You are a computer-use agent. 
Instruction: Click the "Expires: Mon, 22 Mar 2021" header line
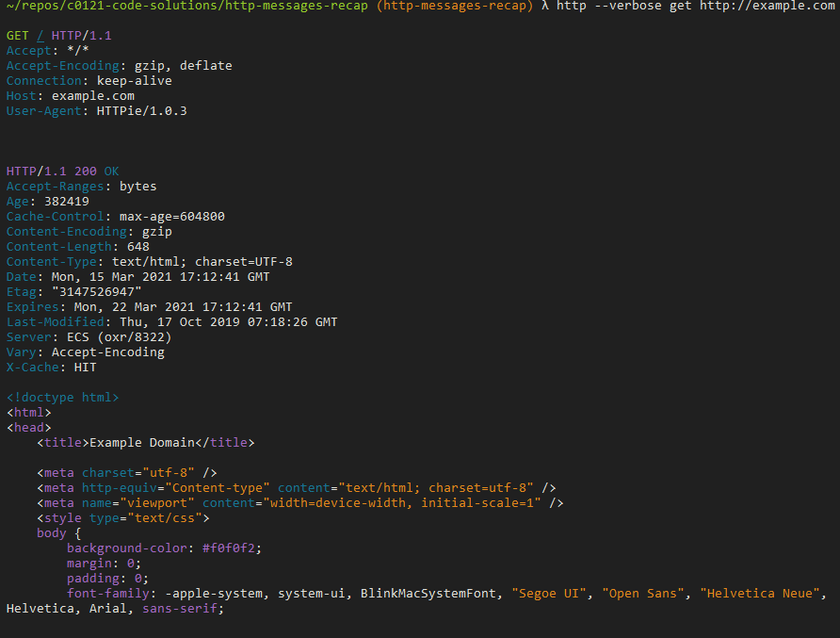[x=149, y=307]
